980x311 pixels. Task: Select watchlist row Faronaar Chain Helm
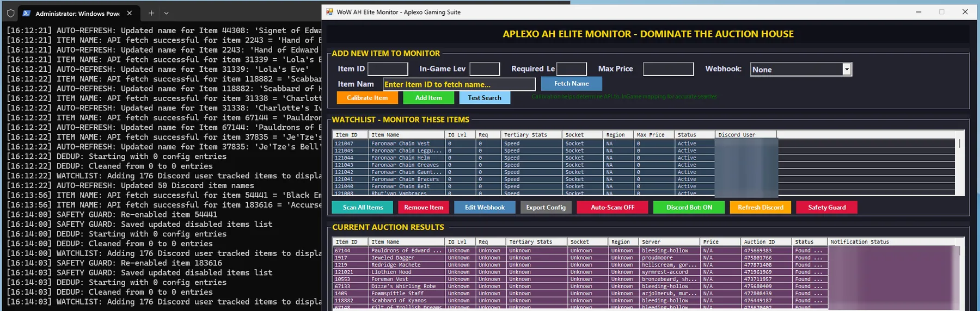(644, 158)
